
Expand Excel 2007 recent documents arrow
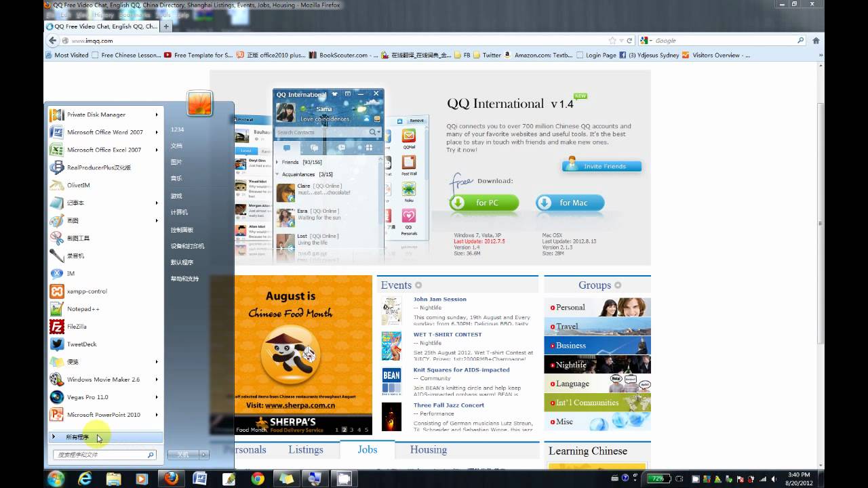[x=157, y=150]
